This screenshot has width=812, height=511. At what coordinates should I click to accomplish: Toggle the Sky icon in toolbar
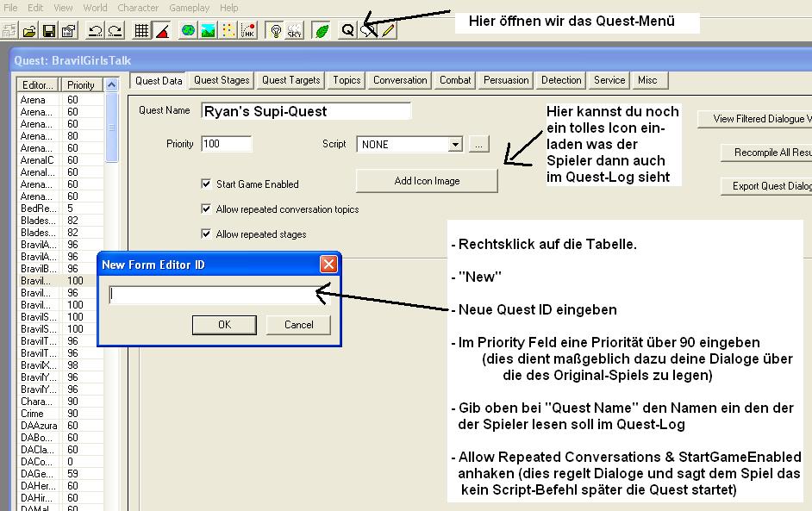[x=294, y=30]
